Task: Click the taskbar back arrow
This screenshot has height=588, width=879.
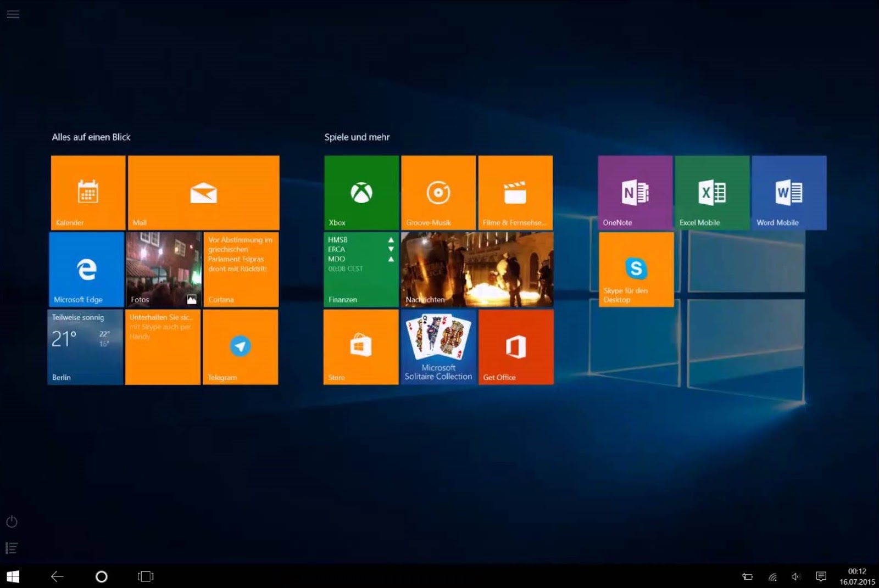Action: 57,576
